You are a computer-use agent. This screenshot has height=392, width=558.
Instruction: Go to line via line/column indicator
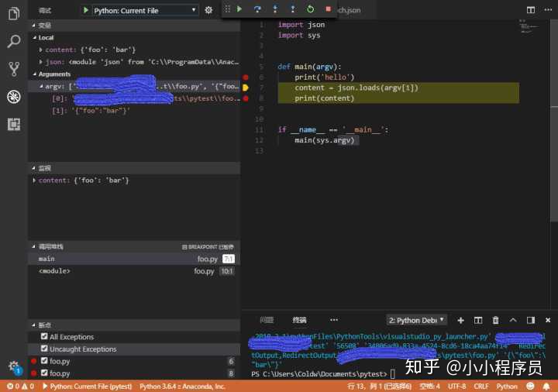pos(379,387)
